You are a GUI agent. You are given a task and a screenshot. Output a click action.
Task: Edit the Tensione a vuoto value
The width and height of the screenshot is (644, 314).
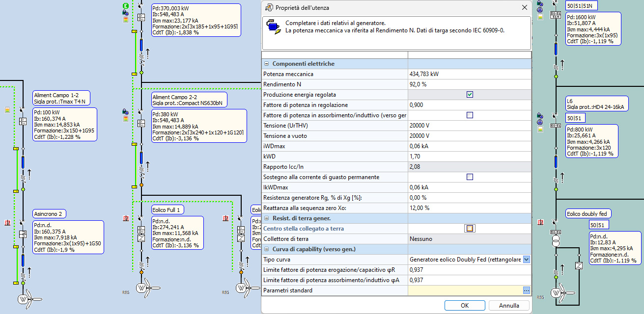click(470, 136)
